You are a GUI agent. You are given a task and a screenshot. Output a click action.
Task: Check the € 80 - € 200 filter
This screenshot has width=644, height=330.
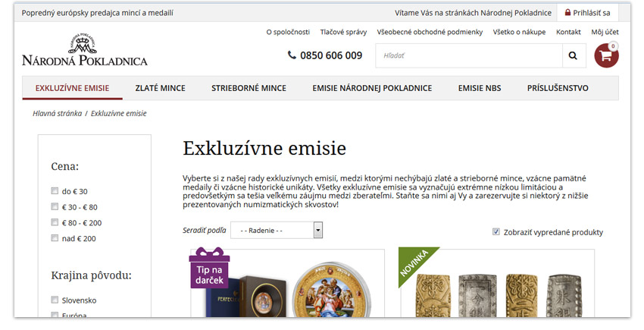55,222
